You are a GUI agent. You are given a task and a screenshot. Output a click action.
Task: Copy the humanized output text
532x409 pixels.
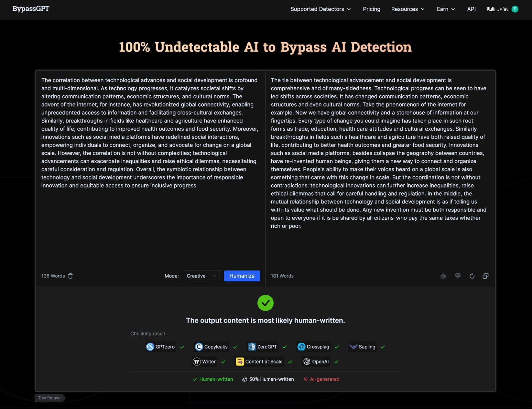pyautogui.click(x=485, y=276)
